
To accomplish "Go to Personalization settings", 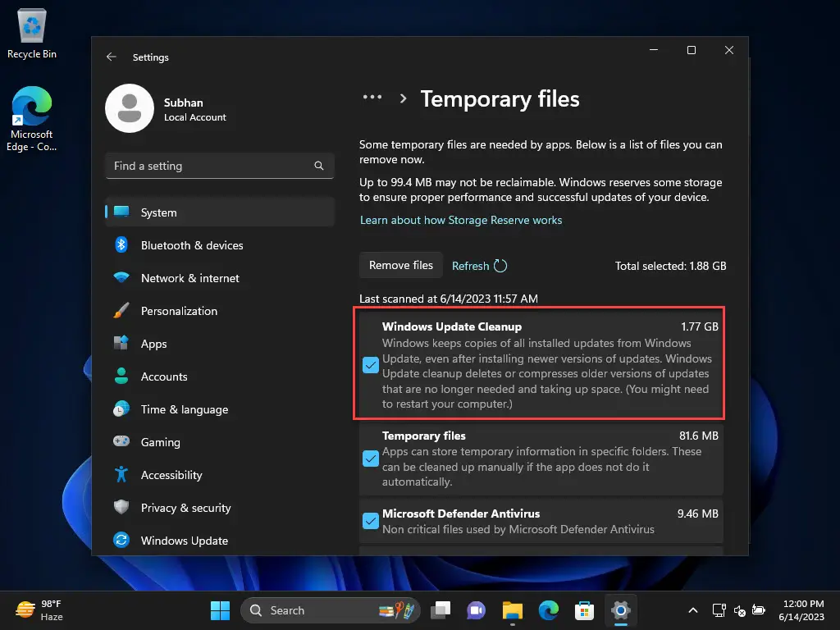I will (x=220, y=310).
